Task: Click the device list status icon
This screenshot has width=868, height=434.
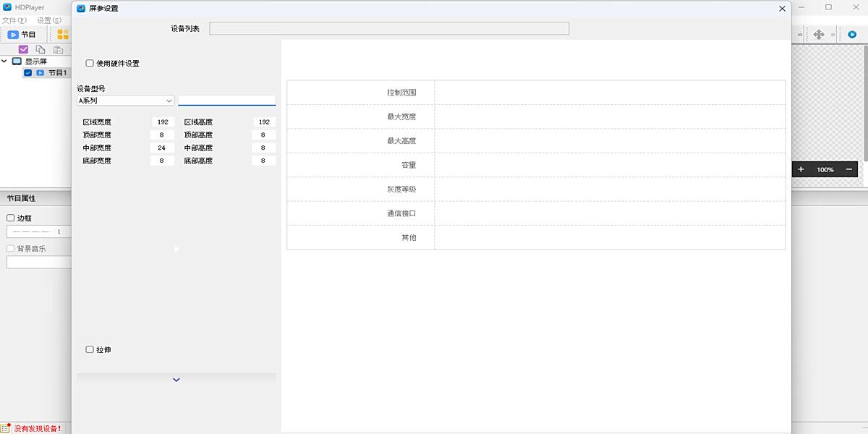Action: pyautogui.click(x=6, y=427)
